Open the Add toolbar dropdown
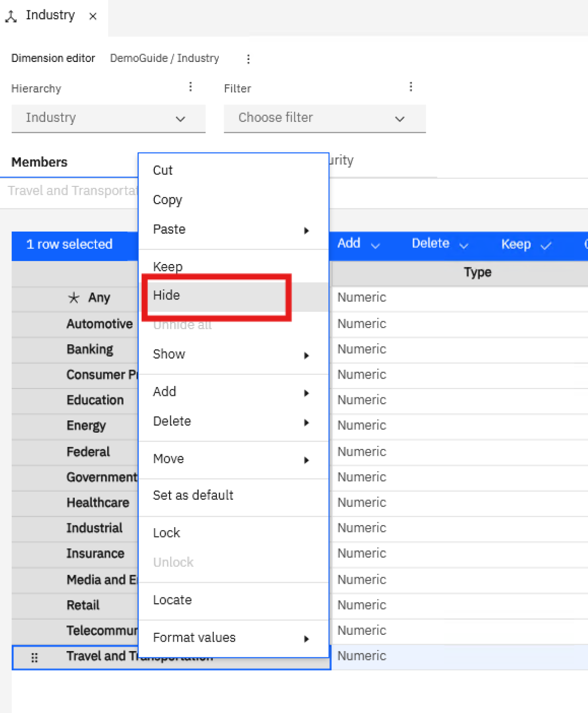 click(358, 244)
